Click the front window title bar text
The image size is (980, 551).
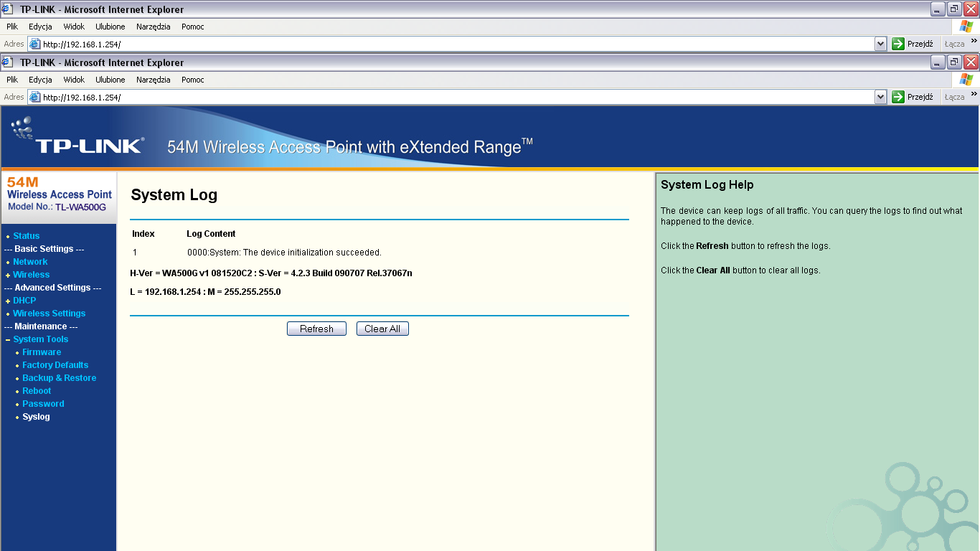coord(102,62)
